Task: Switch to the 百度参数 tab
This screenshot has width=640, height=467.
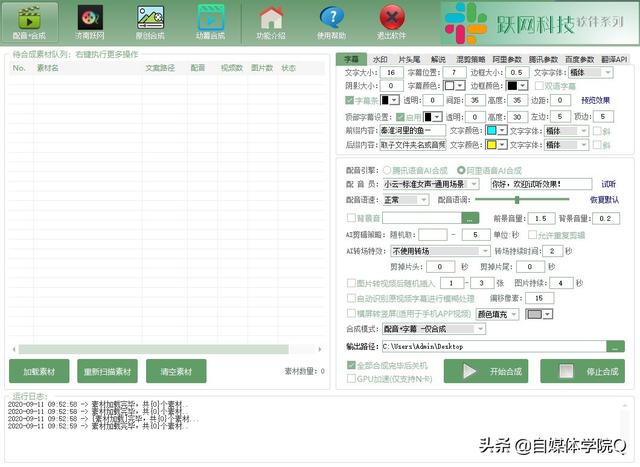Action: (x=580, y=59)
